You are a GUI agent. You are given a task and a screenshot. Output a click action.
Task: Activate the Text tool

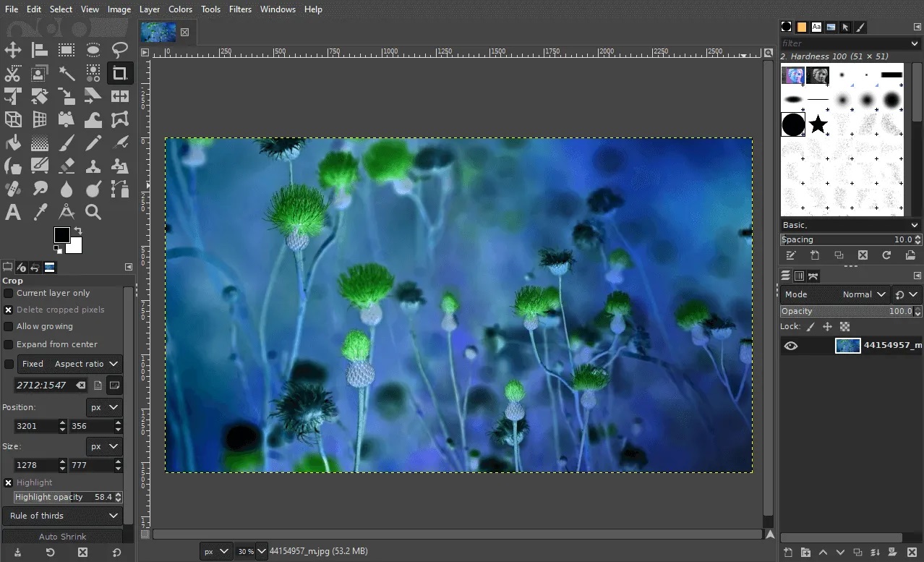[x=13, y=211]
